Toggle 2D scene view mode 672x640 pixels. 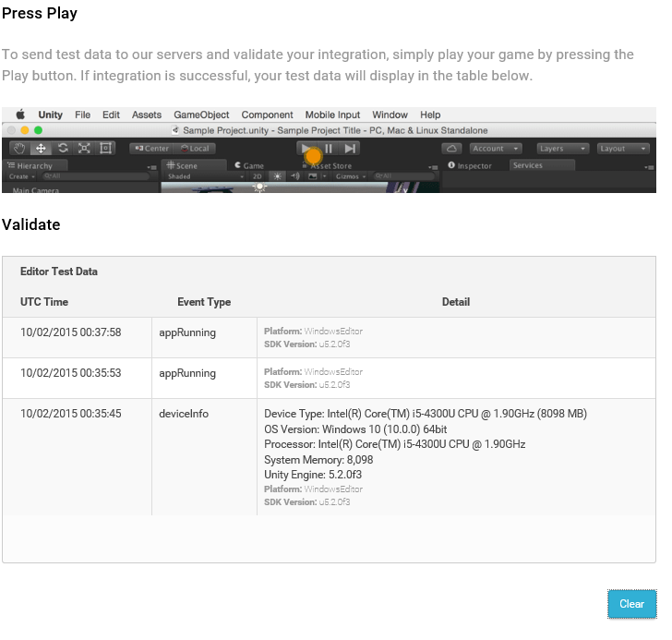pyautogui.click(x=258, y=176)
